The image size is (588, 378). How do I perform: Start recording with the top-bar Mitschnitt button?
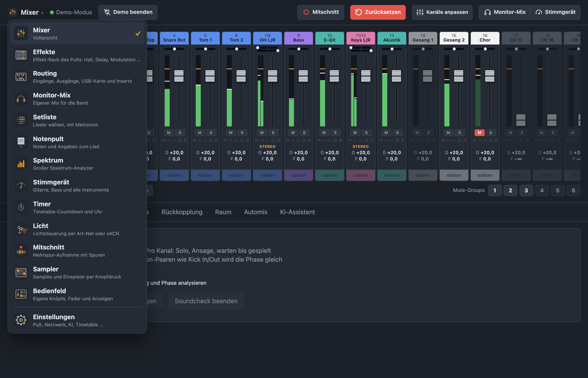tap(321, 12)
